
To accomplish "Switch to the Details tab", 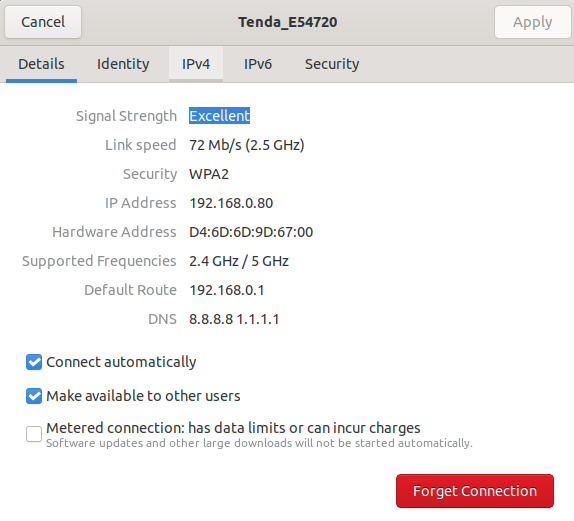I will [41, 64].
